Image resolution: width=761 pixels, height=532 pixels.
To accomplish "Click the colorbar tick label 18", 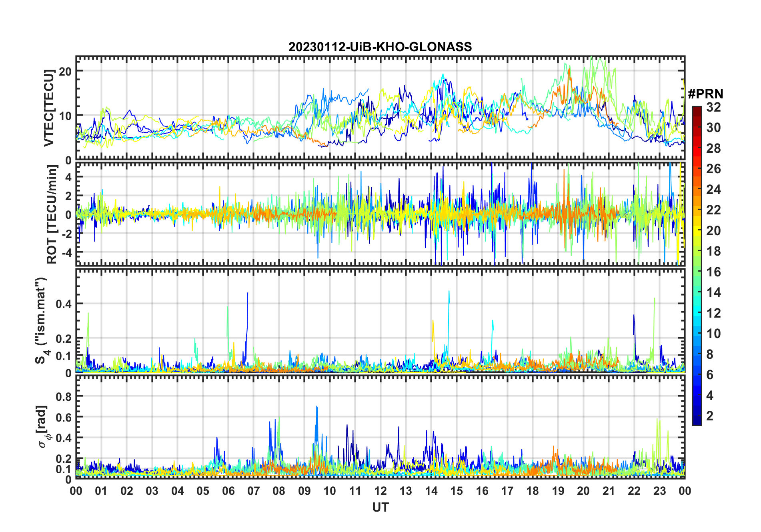I will point(713,251).
